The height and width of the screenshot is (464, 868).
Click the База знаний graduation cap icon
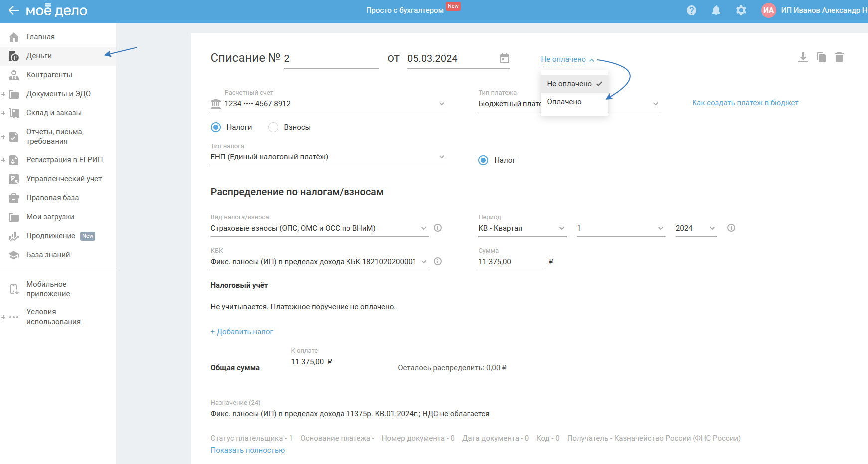(x=14, y=255)
